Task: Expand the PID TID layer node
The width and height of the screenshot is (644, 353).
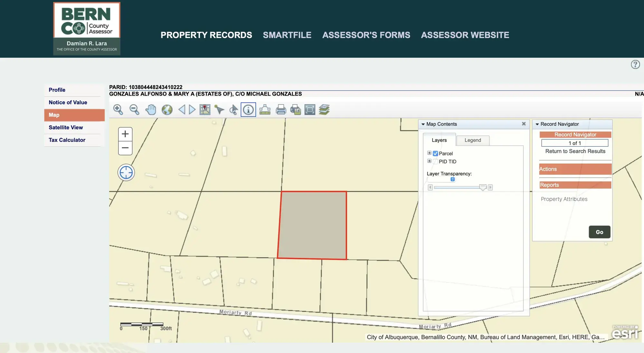Action: coord(429,161)
